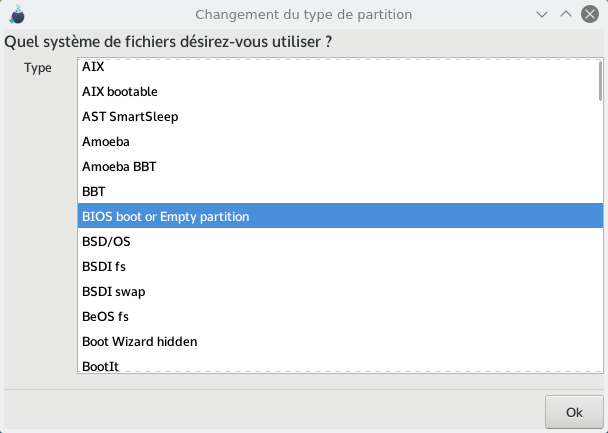Click the Mageia cauldron icon in title bar
This screenshot has height=433, width=608.
tap(17, 14)
